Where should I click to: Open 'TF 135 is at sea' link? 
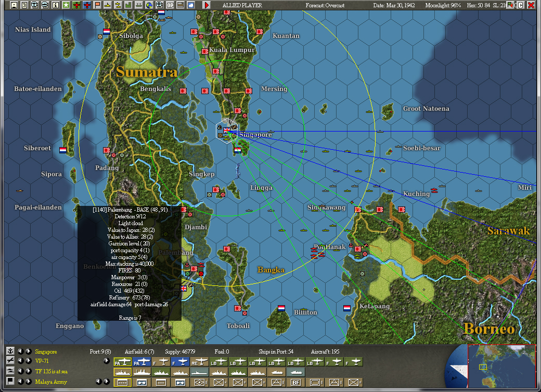[x=51, y=371]
